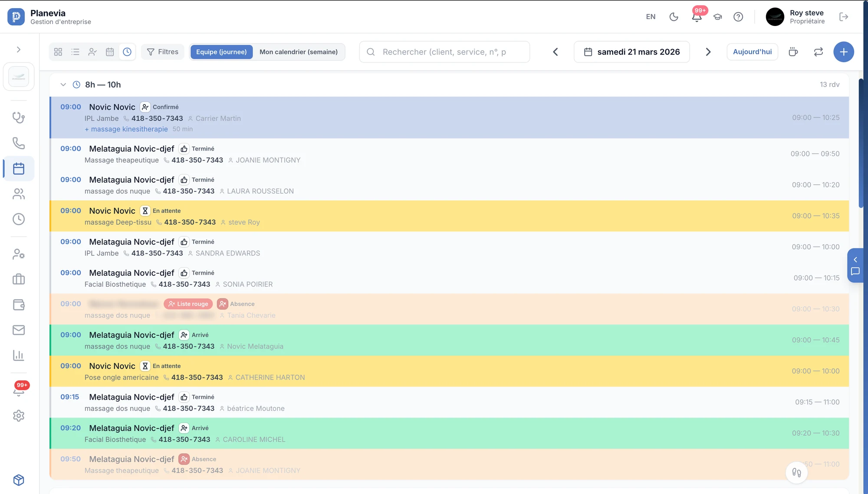This screenshot has height=494, width=868.
Task: Select the clock timeline view icon
Action: tap(127, 52)
